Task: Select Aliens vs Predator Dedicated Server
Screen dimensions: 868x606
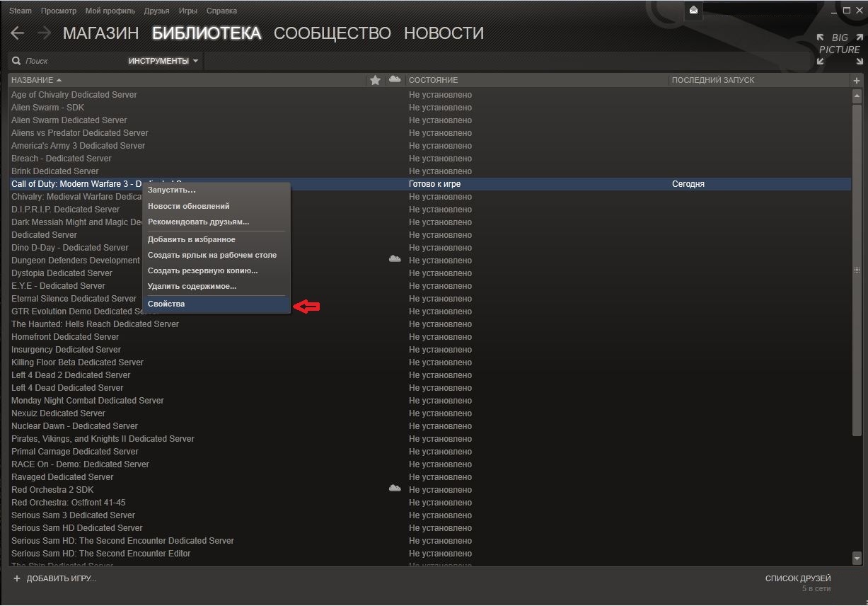Action: pos(80,133)
